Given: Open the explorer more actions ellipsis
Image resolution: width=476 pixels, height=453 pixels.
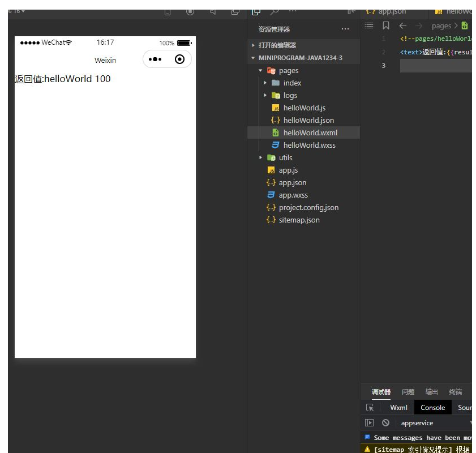Looking at the screenshot, I should tap(345, 29).
